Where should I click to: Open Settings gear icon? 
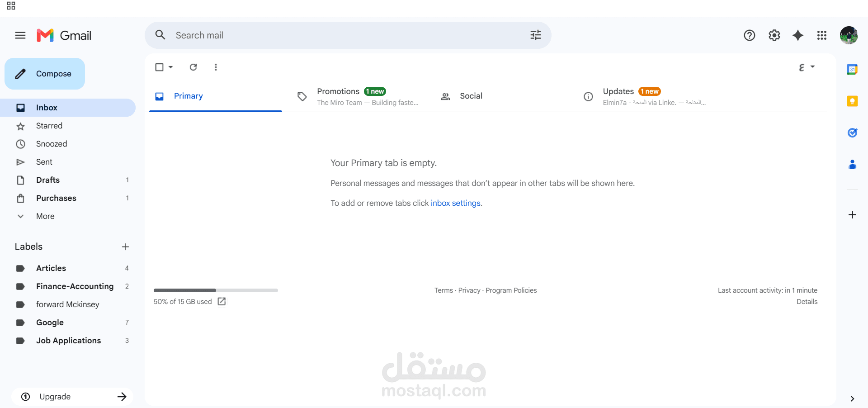pos(774,35)
